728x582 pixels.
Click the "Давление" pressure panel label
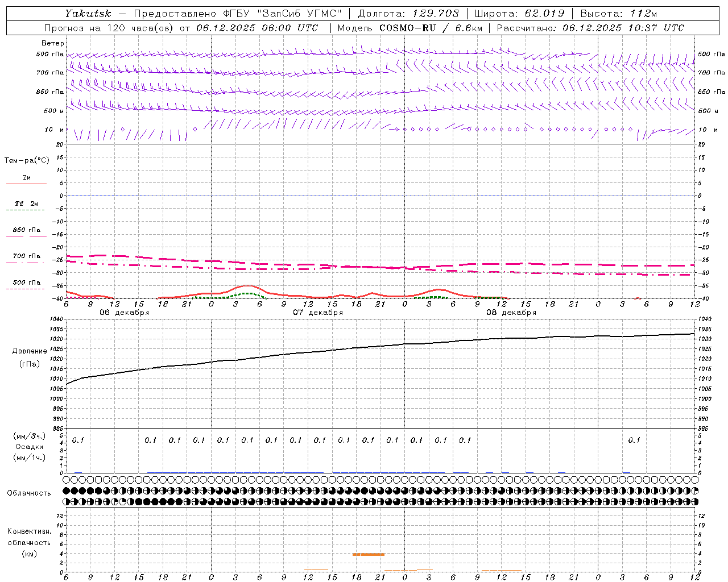click(x=30, y=351)
